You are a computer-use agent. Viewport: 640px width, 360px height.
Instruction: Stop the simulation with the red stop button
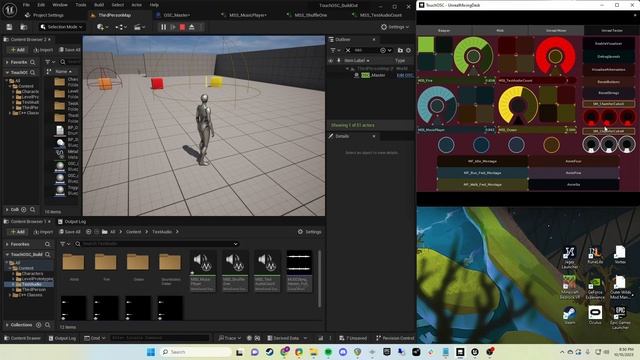[182, 27]
